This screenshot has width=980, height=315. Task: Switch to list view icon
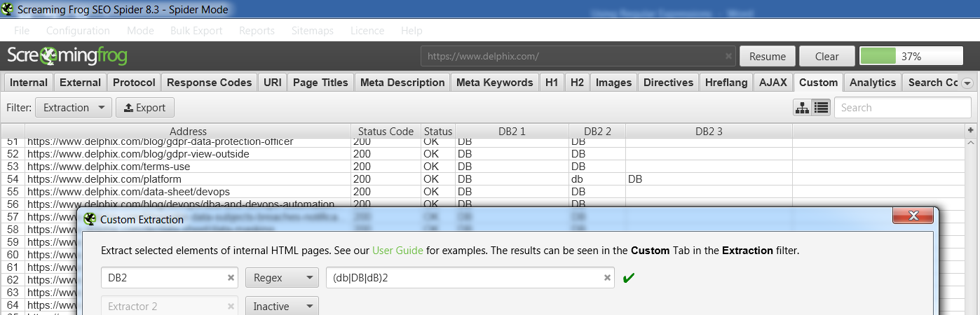821,108
